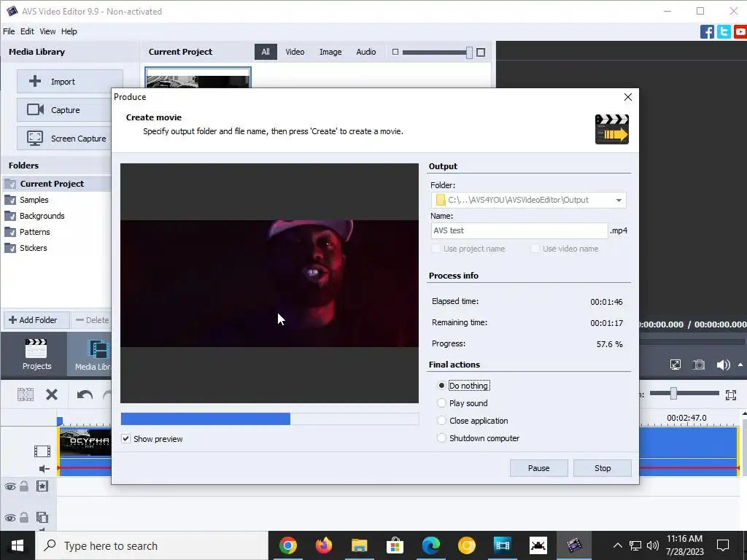
Task: Toggle the lock on the video effects track
Action: tap(24, 486)
